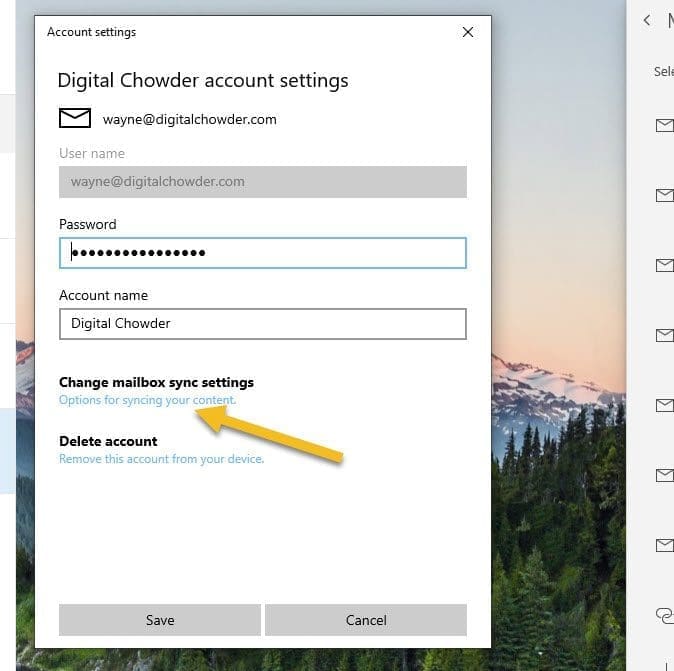Click the 'User name' field label
The image size is (674, 671).
coord(92,153)
